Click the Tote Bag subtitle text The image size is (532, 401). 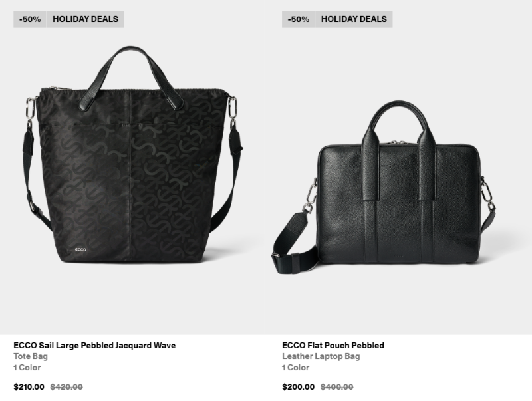[31, 356]
